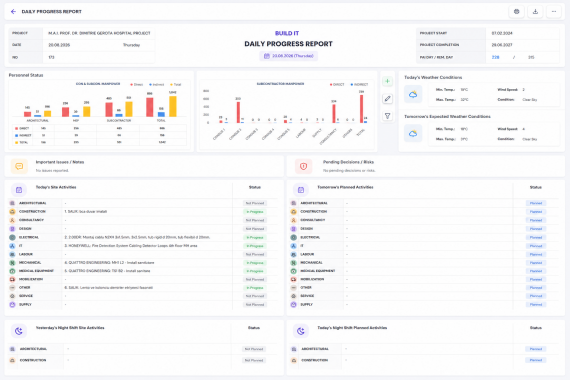This screenshot has height=380, width=570.
Task: Click the Other row activity text today
Action: pyautogui.click(x=109, y=288)
